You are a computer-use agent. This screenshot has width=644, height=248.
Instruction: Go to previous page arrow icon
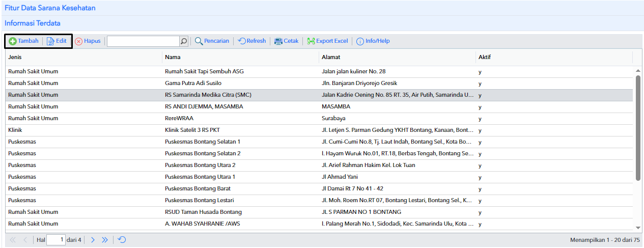(x=25, y=240)
